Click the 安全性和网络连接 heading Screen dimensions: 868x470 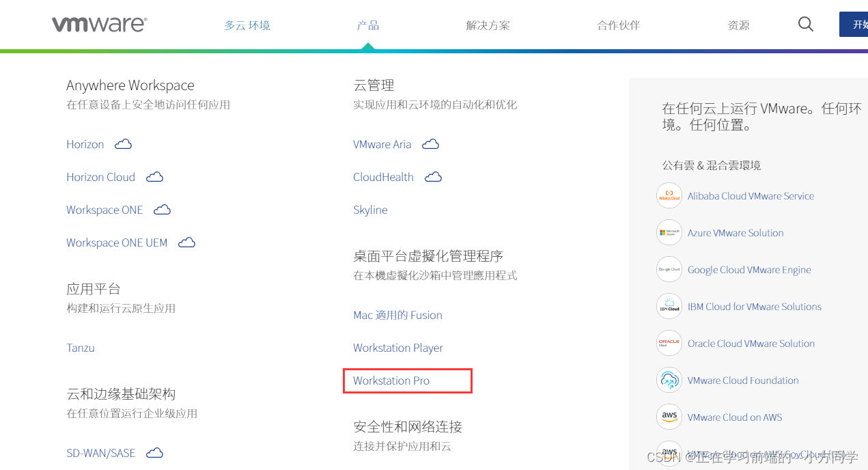[408, 427]
